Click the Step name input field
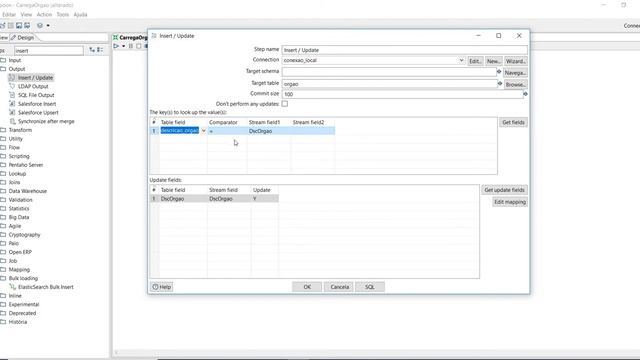640x360 pixels. 404,50
